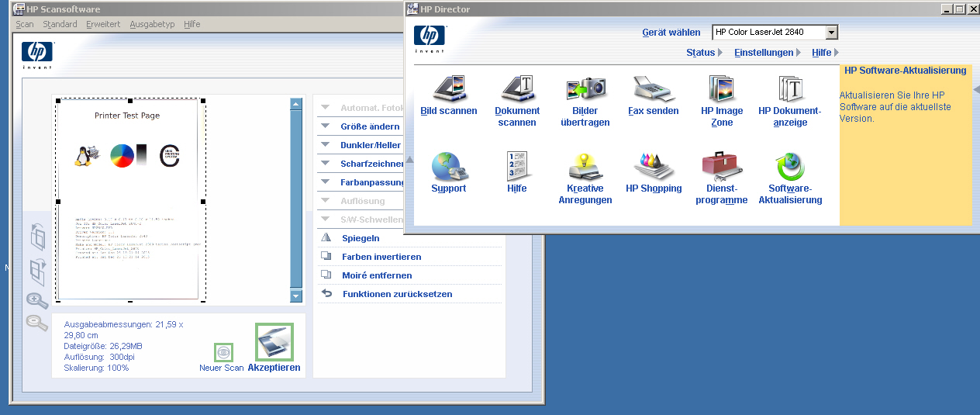
Task: Click the Akzeptieren scanner icon
Action: click(x=274, y=342)
